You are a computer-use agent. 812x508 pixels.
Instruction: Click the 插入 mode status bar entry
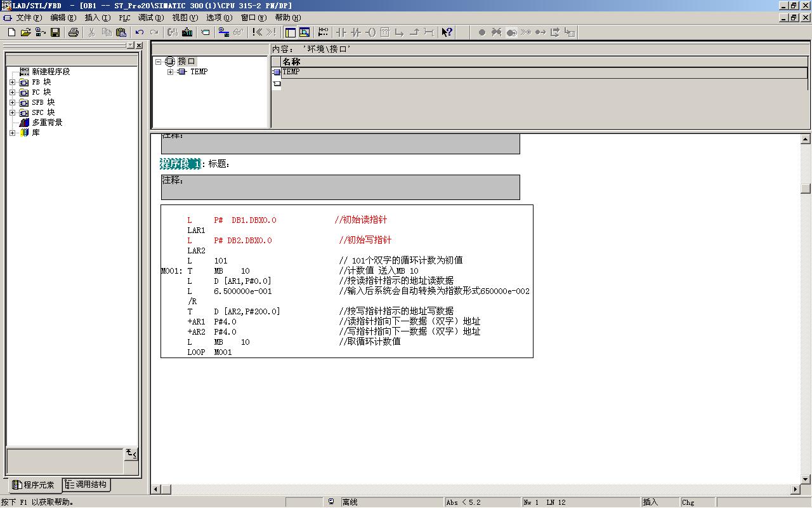pos(650,502)
